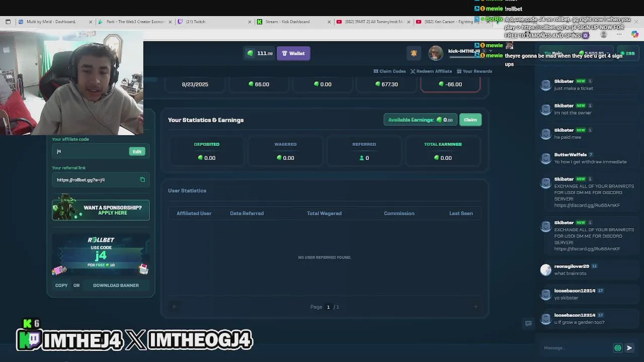644x362 pixels.
Task: Click the chat send arrow icon
Action: pos(629,348)
